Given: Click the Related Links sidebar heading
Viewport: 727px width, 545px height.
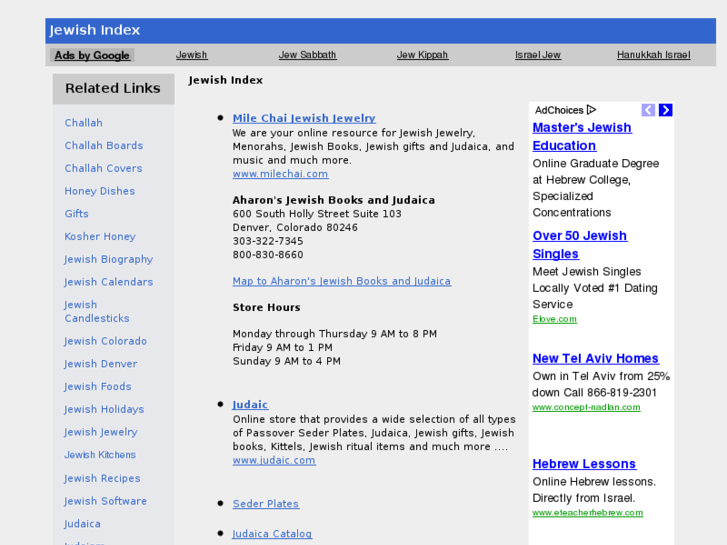Looking at the screenshot, I should tap(113, 88).
